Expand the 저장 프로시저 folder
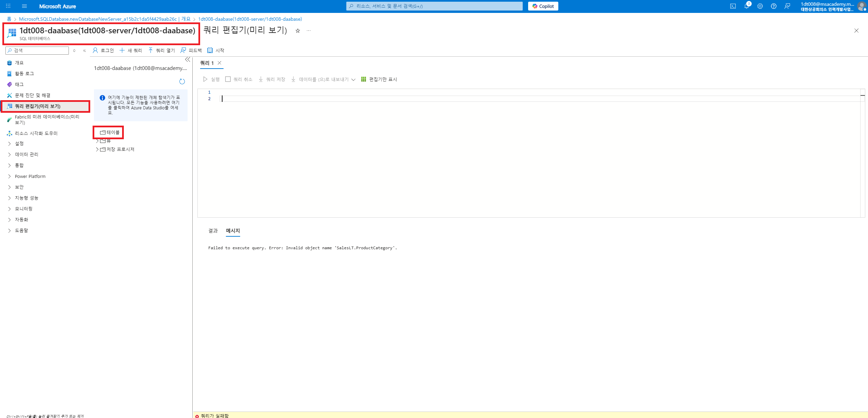This screenshot has height=418, width=868. click(x=97, y=149)
